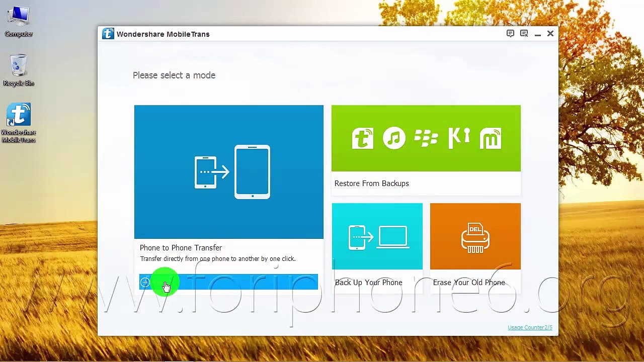Click the BlackBerry backup icon

tap(426, 138)
